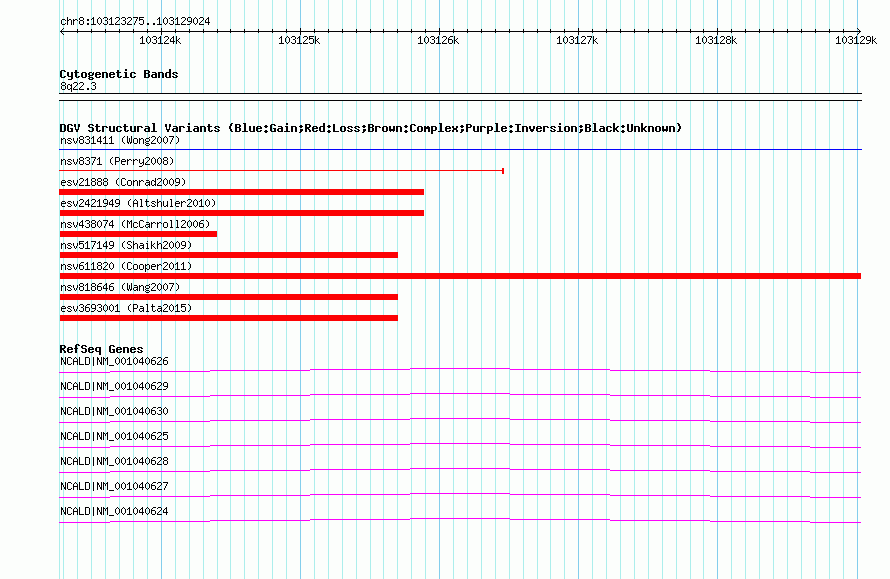Open variant nsv818646 (Wang2007) label
Viewport: 890px width, 579px height.
pos(120,287)
